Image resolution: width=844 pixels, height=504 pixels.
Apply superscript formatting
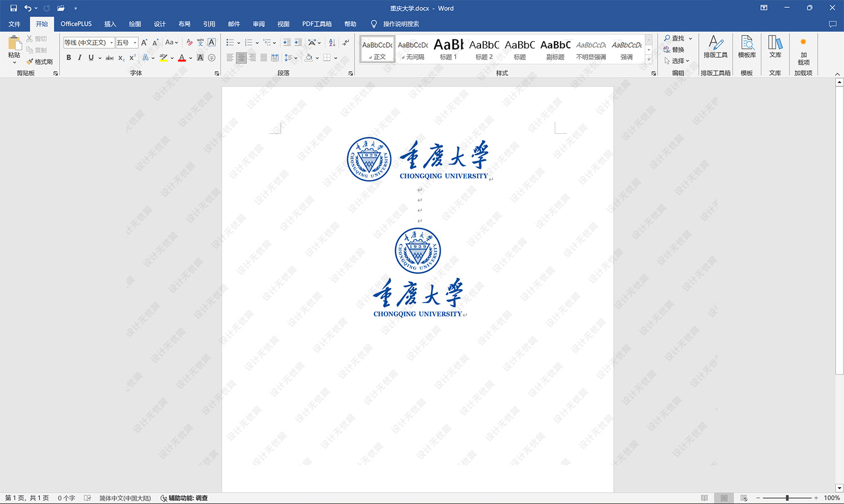(133, 57)
